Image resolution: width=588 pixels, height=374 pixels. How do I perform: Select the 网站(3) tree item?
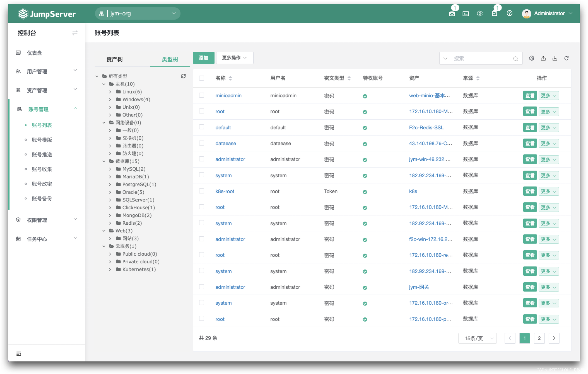pyautogui.click(x=130, y=238)
